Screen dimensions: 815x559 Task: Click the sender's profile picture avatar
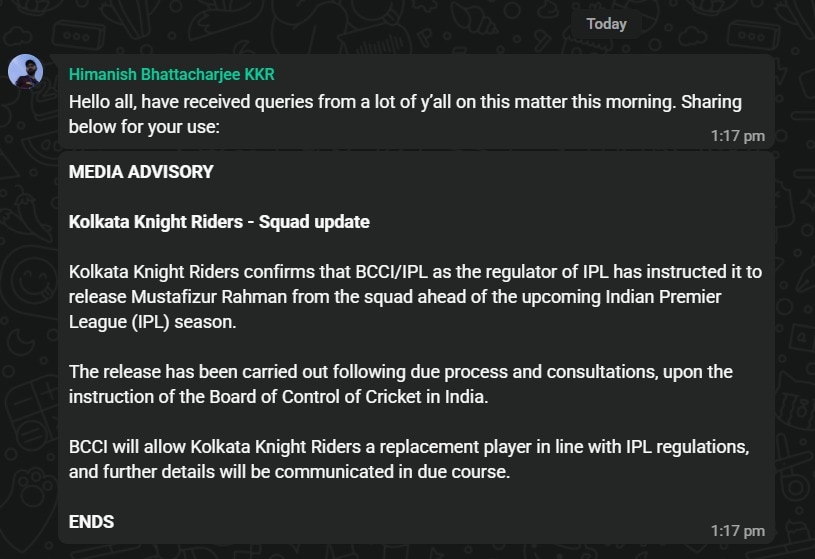pyautogui.click(x=25, y=72)
